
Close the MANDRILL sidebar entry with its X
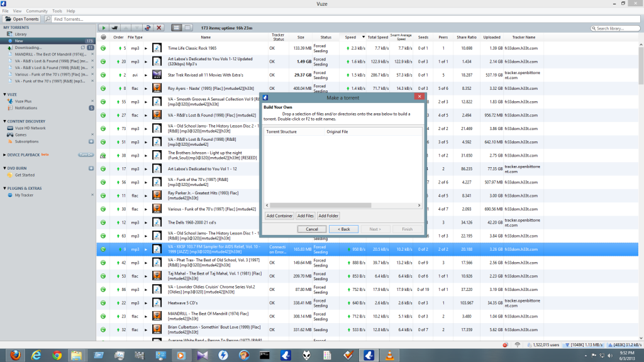click(x=92, y=54)
